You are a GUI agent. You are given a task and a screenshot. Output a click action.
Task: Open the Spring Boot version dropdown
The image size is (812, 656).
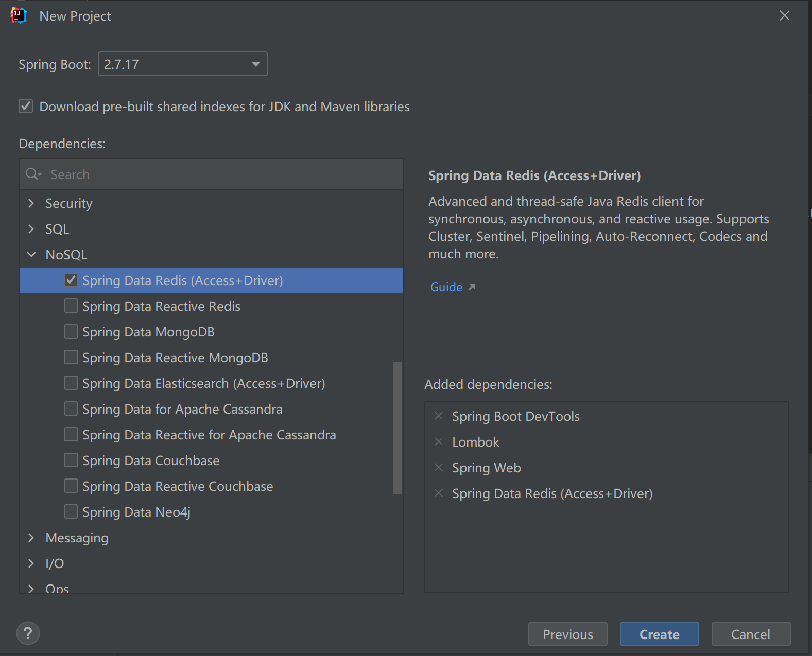point(183,64)
